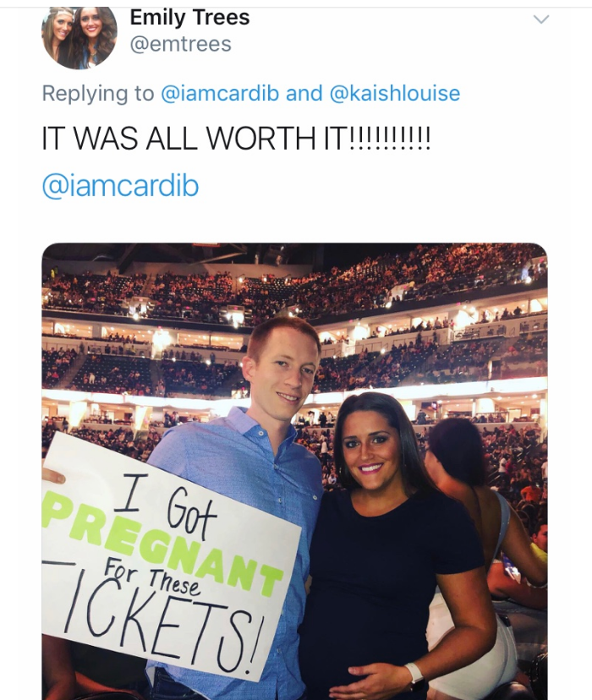Click the upper arena seating crowd in photo
This screenshot has height=700, width=592.
[x=294, y=286]
